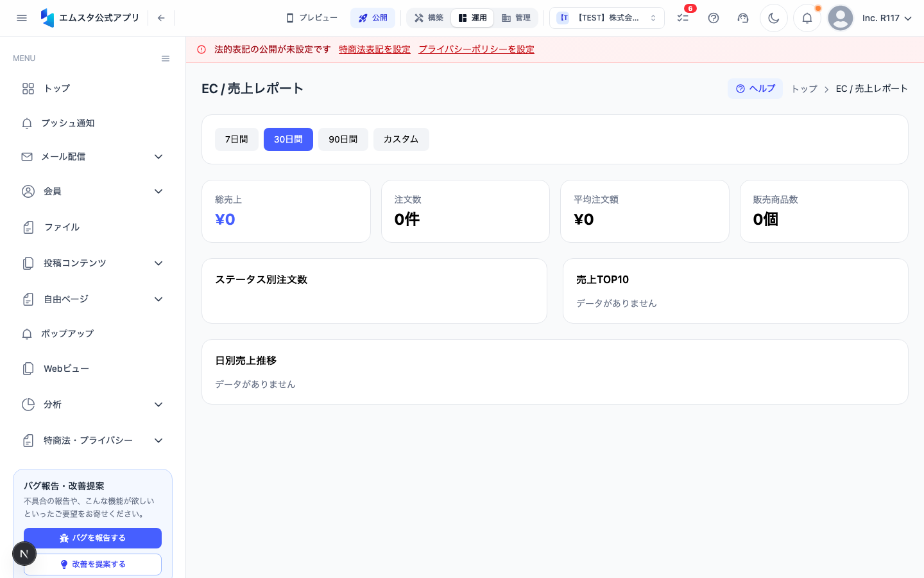
Task: Expand the 投稿コンテンツ menu chevron
Action: 158,263
